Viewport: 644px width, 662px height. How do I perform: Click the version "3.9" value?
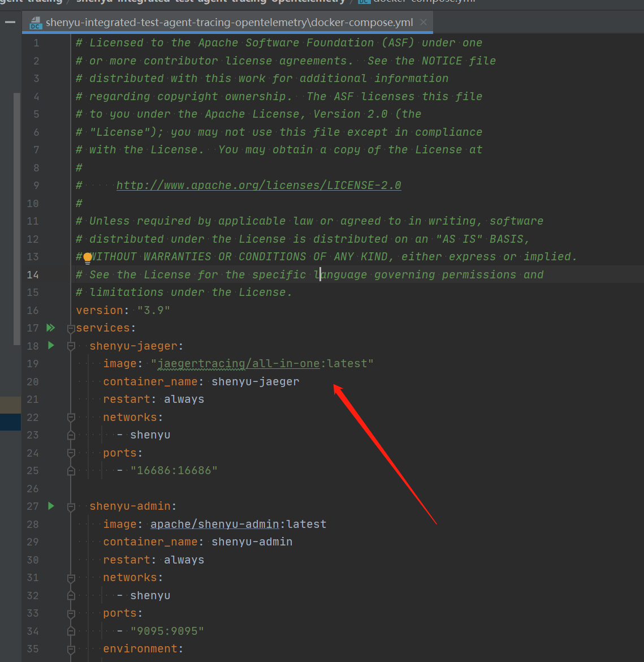click(154, 310)
